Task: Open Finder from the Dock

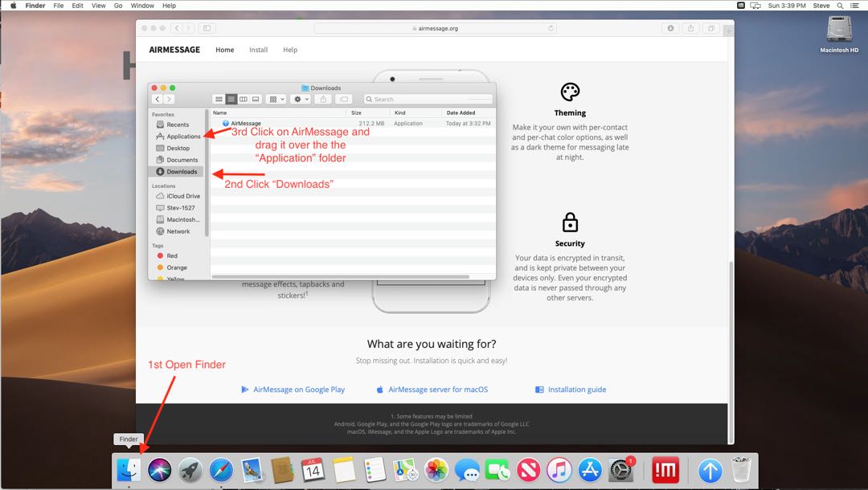Action: click(129, 470)
